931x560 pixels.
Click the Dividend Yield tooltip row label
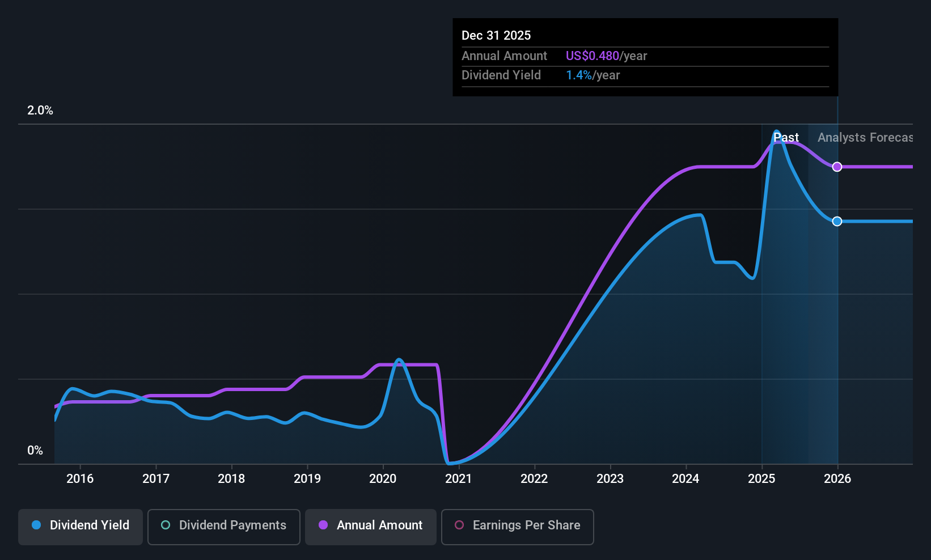pyautogui.click(x=501, y=75)
